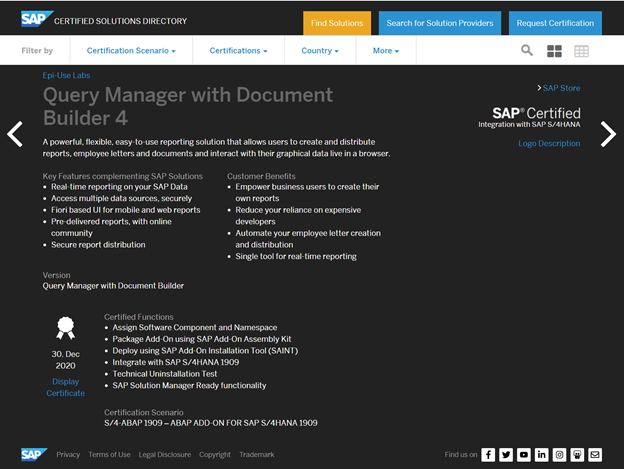Click 'Deploy using SAP Add-On Installation Tool (SAINT)'
624x469 pixels.
point(205,350)
